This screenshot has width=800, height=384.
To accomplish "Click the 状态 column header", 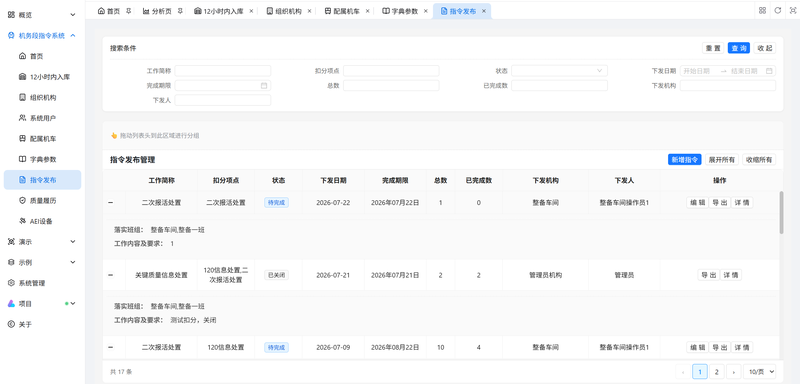I will tap(278, 181).
